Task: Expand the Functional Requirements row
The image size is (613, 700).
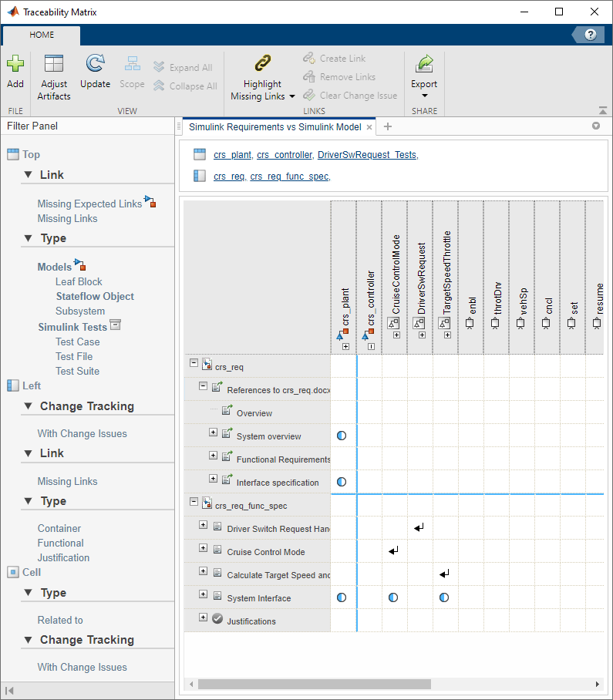Action: 214,456
